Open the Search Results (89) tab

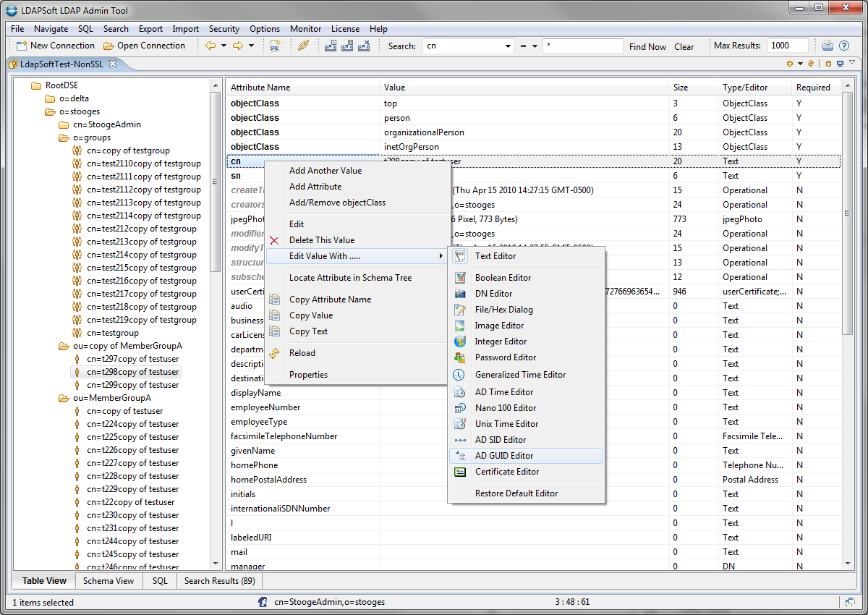click(x=219, y=581)
